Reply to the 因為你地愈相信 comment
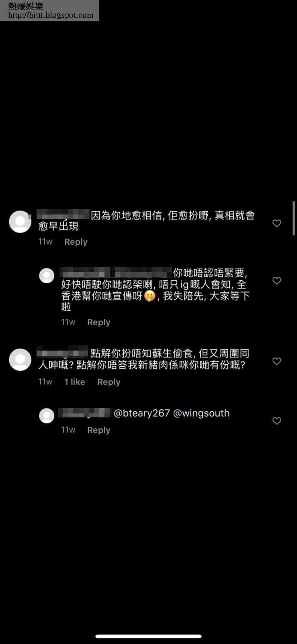Image resolution: width=297 pixels, height=644 pixels. click(76, 242)
